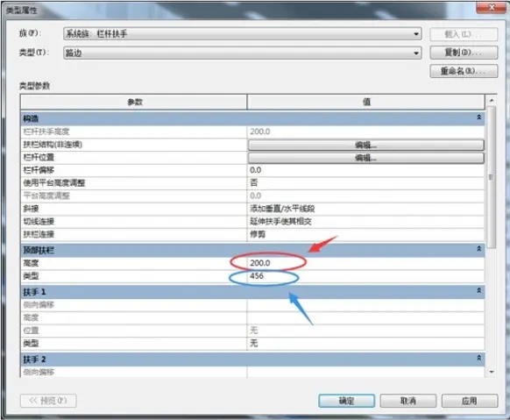Click the 扶手 1 侧向偏移 label
This screenshot has width=510, height=420.
coord(39,305)
